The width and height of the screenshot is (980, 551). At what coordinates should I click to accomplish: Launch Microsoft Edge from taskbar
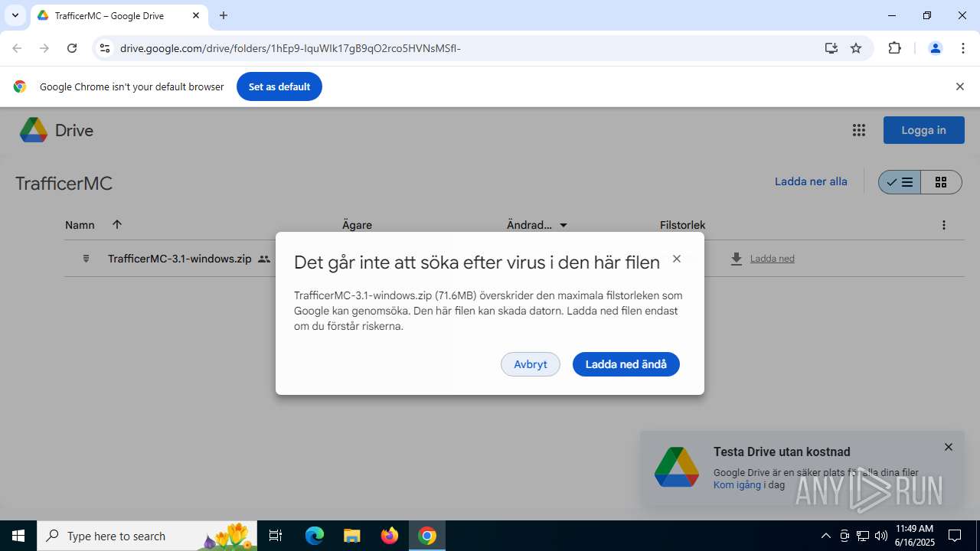coord(315,536)
